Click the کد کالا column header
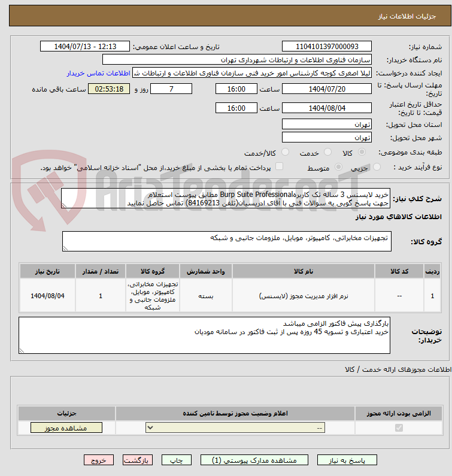Viewport: 452px width, 476px height. (399, 271)
